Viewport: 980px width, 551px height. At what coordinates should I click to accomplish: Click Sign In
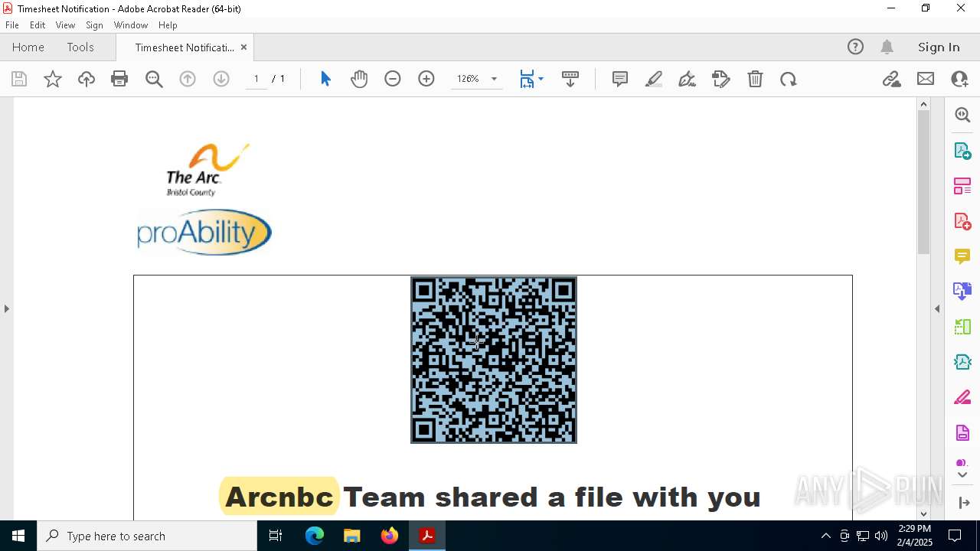[x=939, y=47]
